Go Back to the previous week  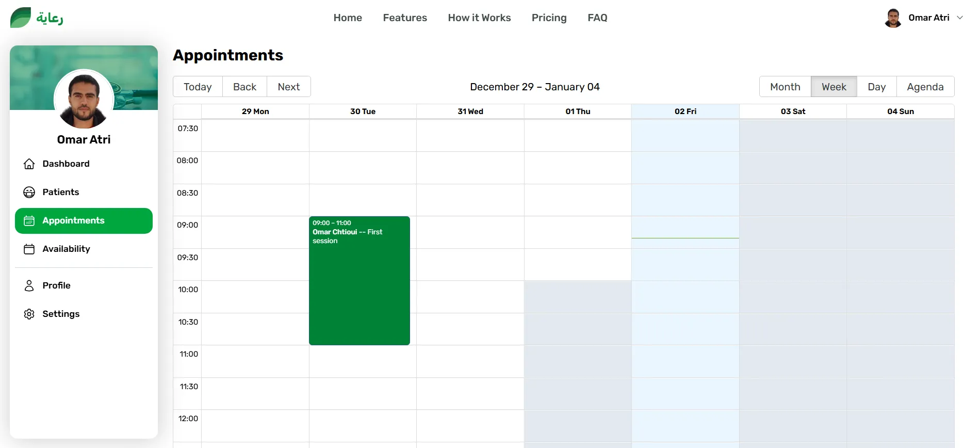pyautogui.click(x=244, y=87)
